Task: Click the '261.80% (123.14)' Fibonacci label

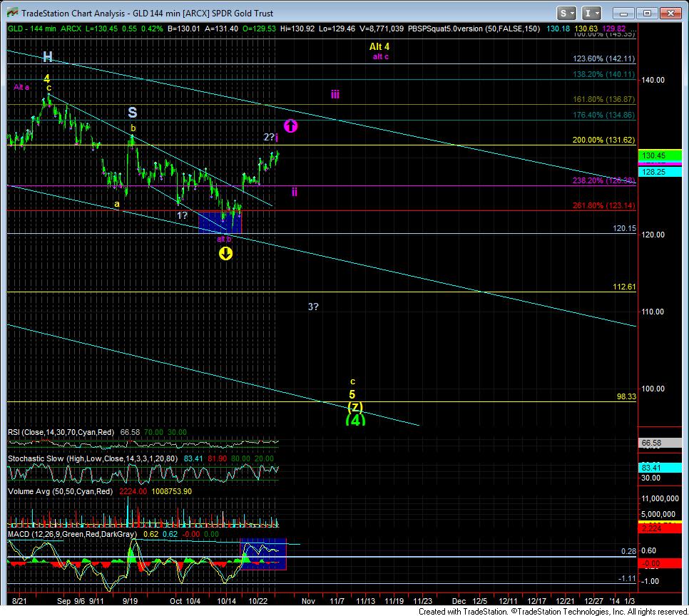Action: pyautogui.click(x=603, y=205)
